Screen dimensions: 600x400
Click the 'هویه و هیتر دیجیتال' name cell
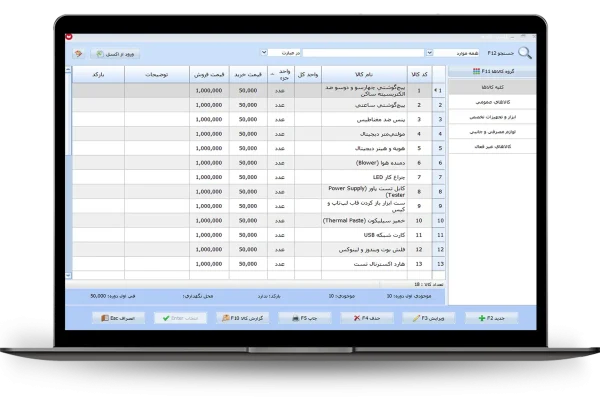click(x=364, y=148)
